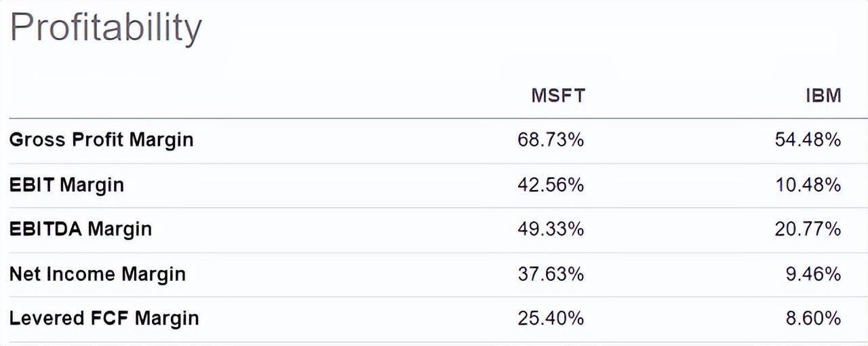Click MSFT EBIT margin value 42.56%
Image resolution: width=868 pixels, height=346 pixels.
tap(550, 185)
